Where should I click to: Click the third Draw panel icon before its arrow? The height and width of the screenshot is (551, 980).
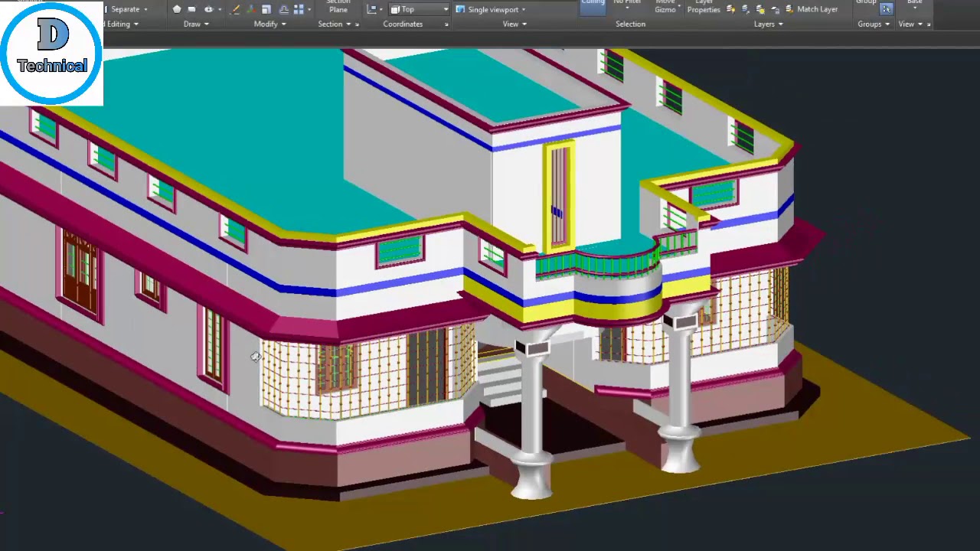[208, 9]
